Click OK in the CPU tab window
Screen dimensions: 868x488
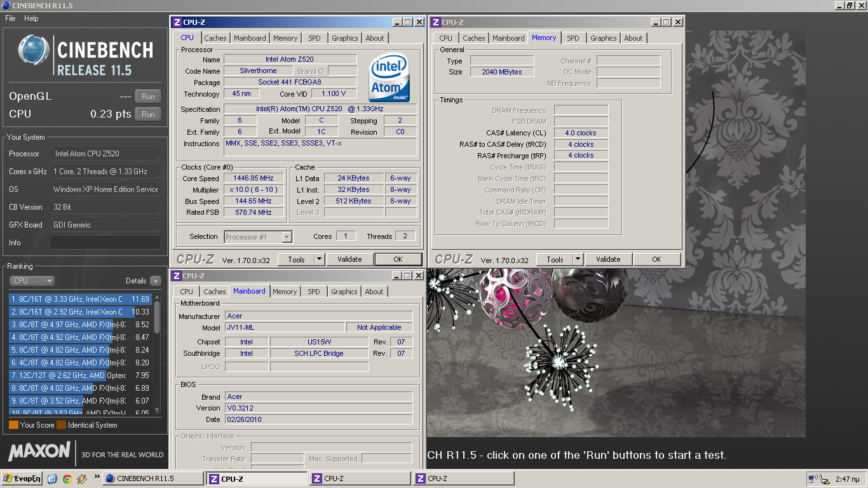(398, 259)
